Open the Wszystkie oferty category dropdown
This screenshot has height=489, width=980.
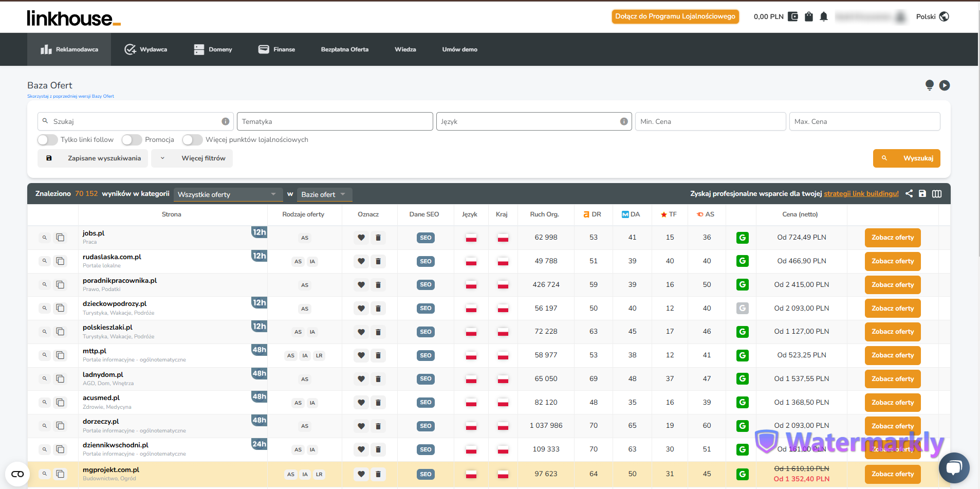pos(228,194)
